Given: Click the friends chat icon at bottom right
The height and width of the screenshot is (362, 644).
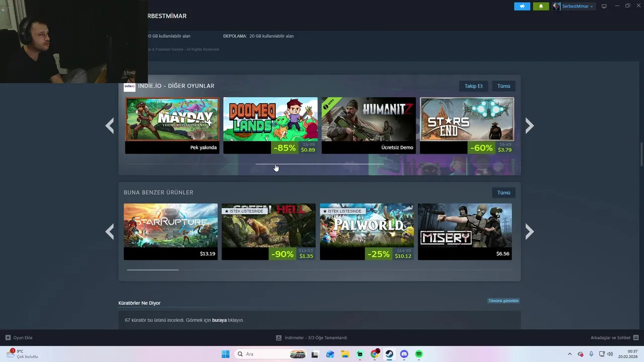Looking at the screenshot, I should click(x=635, y=338).
